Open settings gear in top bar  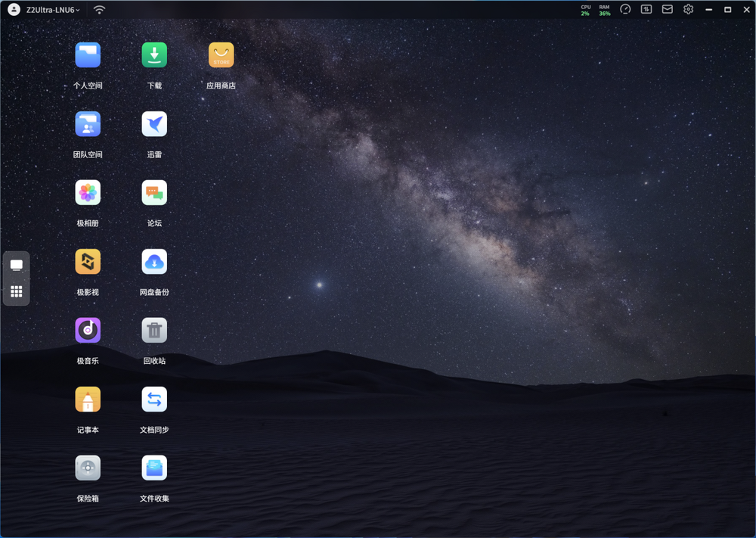(688, 10)
